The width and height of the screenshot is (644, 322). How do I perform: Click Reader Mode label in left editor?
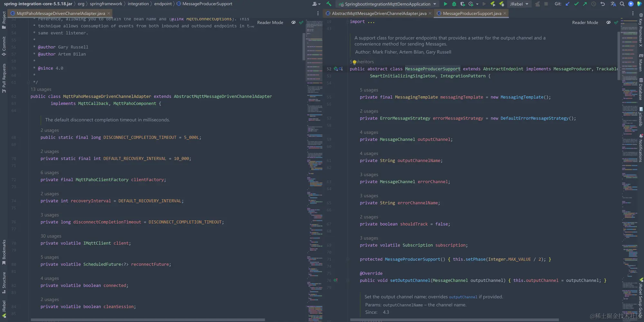click(x=270, y=23)
